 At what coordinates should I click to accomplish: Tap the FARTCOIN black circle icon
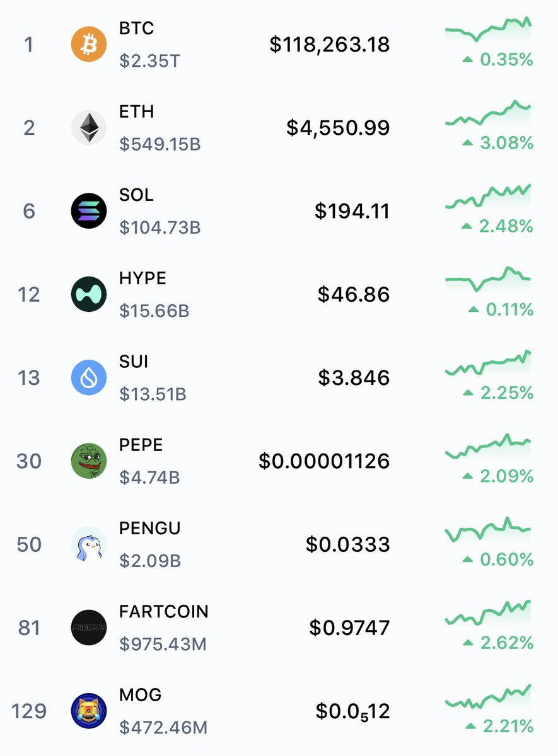89,627
